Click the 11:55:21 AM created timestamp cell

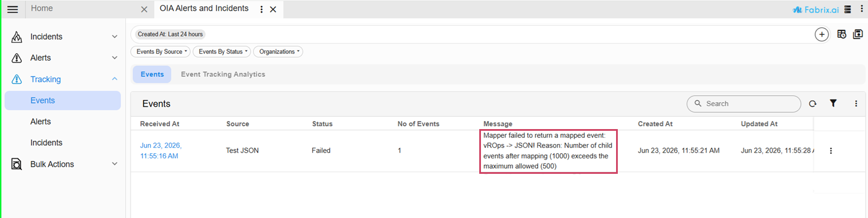pos(678,150)
